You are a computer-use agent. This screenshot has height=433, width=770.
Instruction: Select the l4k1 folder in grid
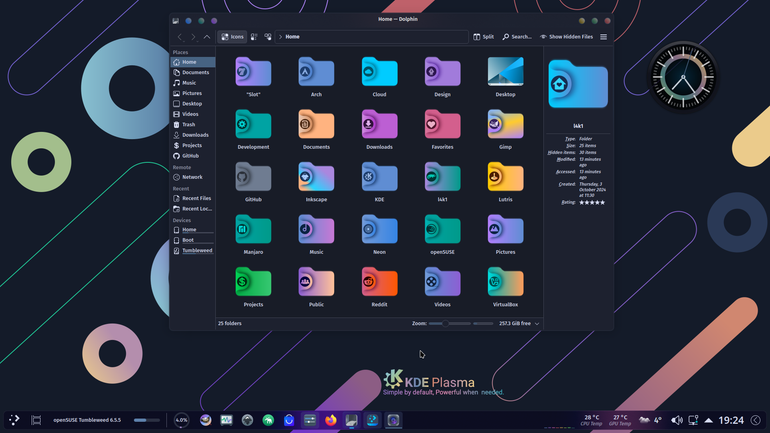pos(442,179)
